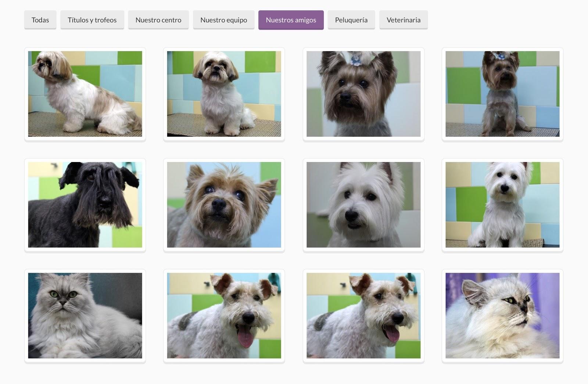Open the Nuestro centro tab
This screenshot has width=588, height=384.
(x=158, y=20)
